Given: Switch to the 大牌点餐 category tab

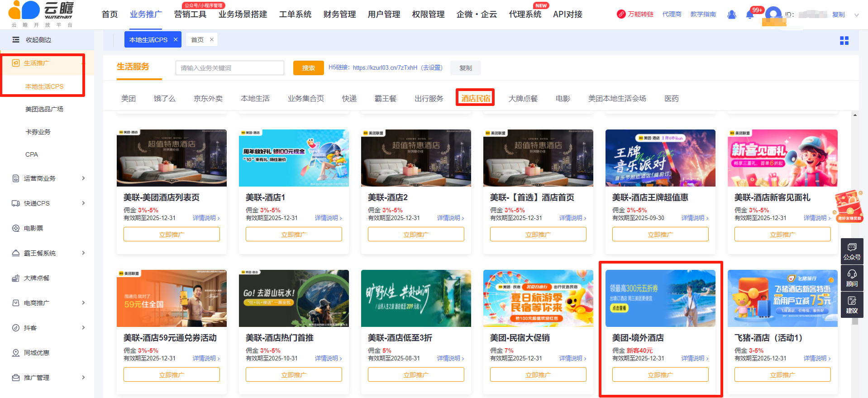Looking at the screenshot, I should point(523,99).
